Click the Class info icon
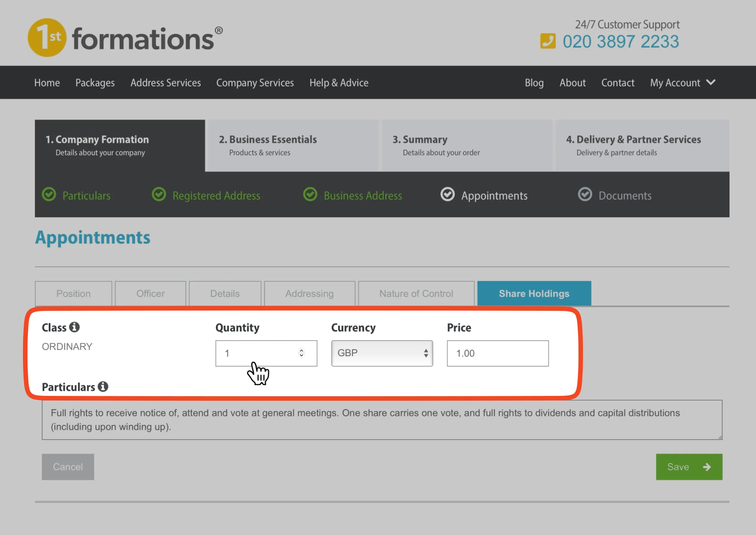756x535 pixels. tap(74, 327)
